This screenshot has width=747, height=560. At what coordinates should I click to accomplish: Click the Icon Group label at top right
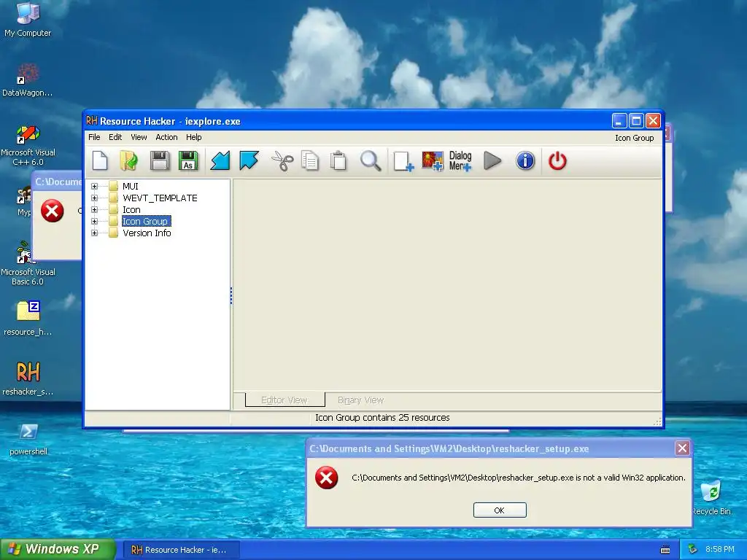pos(634,138)
